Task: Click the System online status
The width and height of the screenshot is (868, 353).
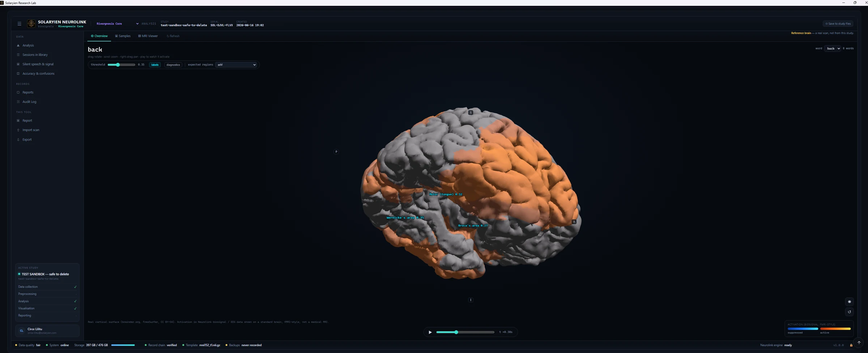Action: [58, 345]
